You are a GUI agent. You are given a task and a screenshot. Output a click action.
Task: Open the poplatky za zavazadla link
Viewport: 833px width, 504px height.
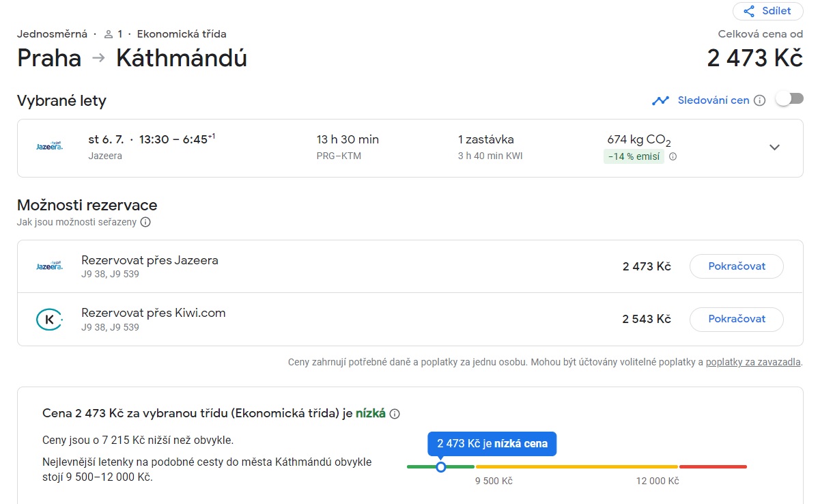tap(753, 362)
